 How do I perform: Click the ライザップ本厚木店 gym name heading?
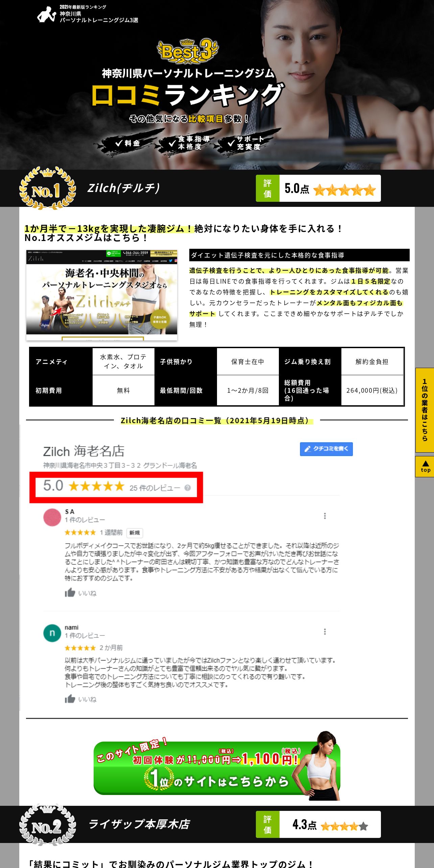[x=139, y=824]
